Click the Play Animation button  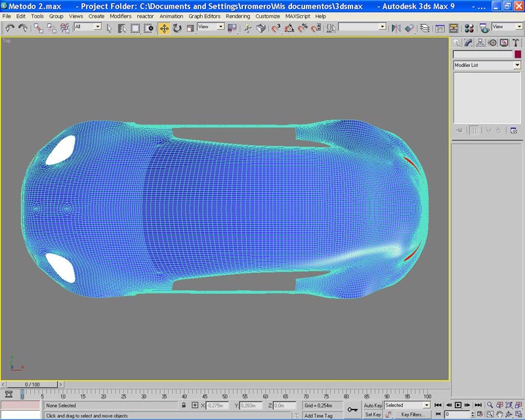[457, 405]
